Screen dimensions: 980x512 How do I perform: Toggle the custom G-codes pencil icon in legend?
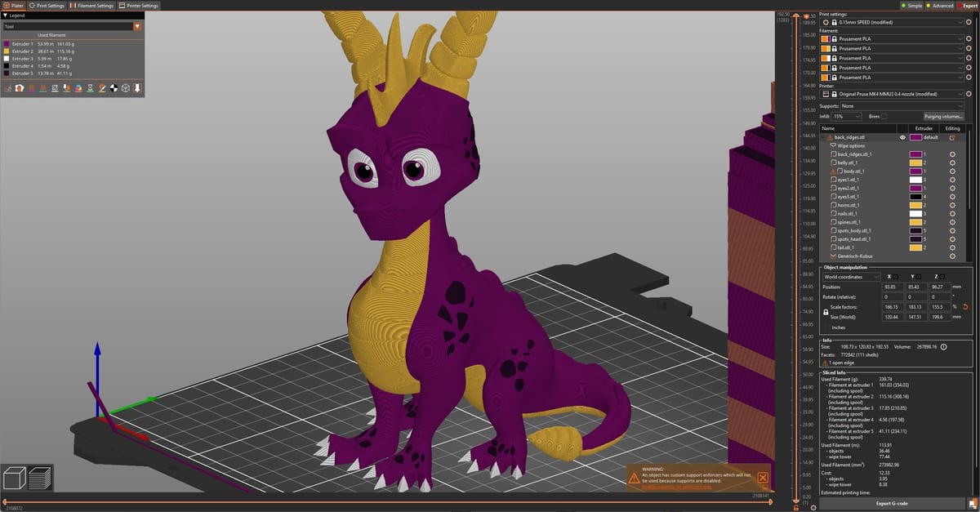pyautogui.click(x=102, y=87)
